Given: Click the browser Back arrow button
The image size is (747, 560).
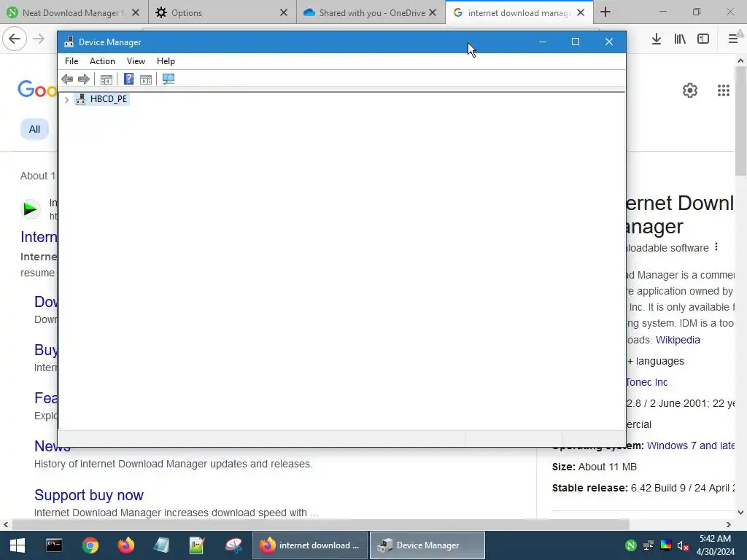Looking at the screenshot, I should point(15,39).
